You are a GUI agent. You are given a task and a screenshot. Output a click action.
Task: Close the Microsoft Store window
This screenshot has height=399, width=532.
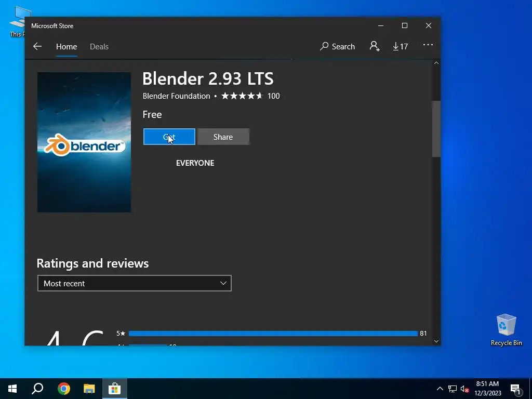click(x=429, y=26)
